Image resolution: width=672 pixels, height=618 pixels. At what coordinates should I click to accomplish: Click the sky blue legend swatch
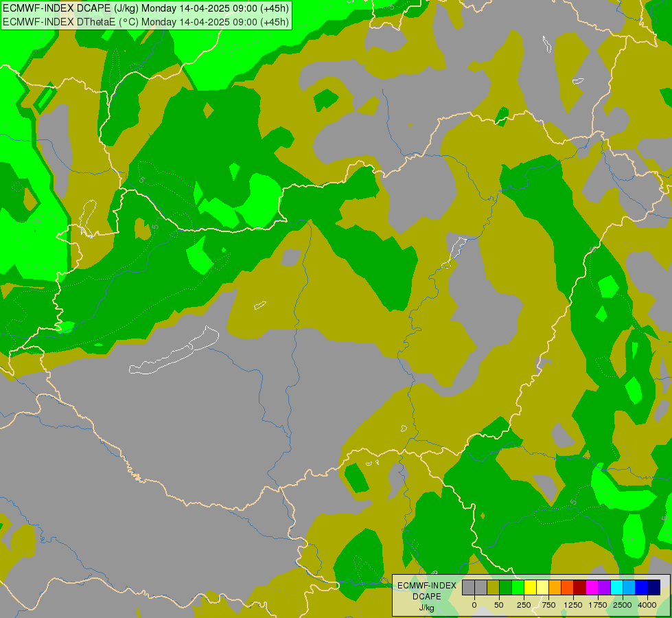click(629, 588)
